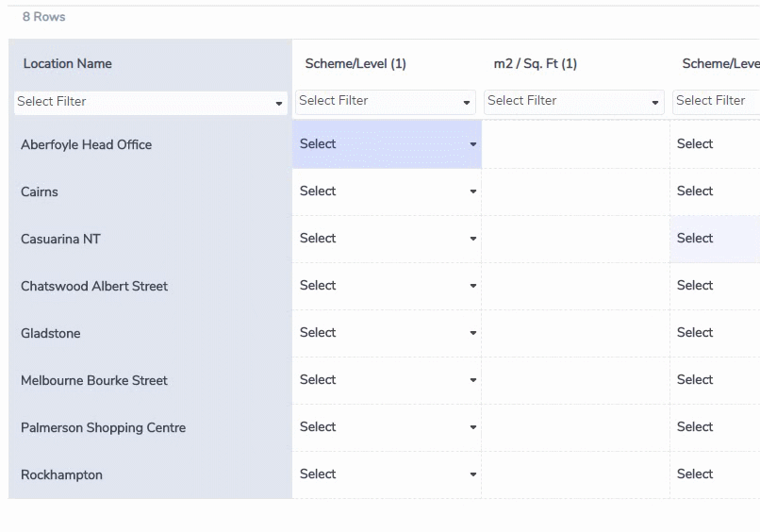760x532 pixels.
Task: Open Scheme/Level (1) dropdown for Rockhampton
Action: (387, 474)
